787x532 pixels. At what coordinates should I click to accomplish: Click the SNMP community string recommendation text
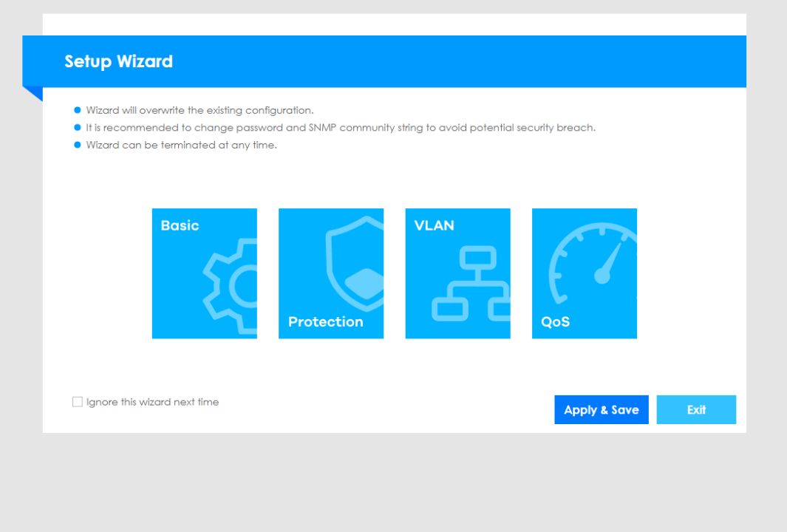tap(341, 128)
